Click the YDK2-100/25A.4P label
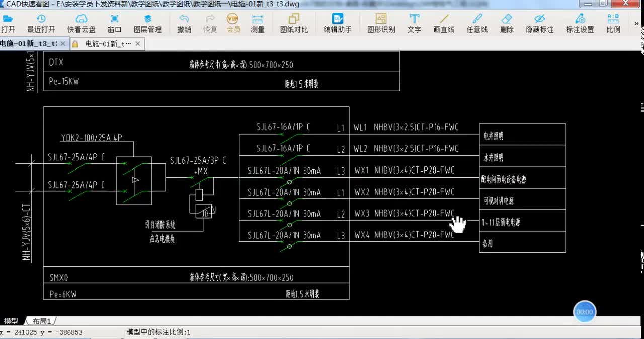The height and width of the screenshot is (339, 644). (x=92, y=138)
